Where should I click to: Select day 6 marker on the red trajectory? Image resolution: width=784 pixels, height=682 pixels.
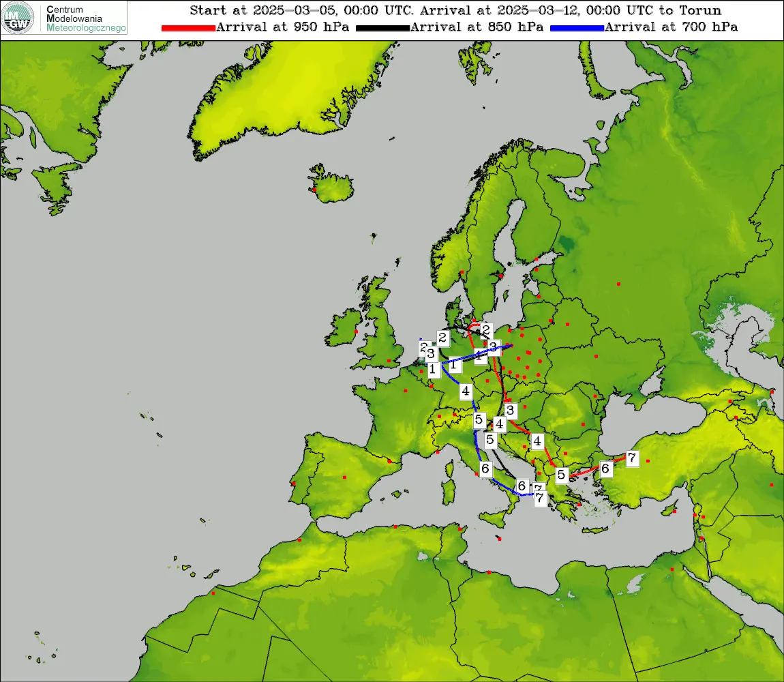pyautogui.click(x=605, y=469)
